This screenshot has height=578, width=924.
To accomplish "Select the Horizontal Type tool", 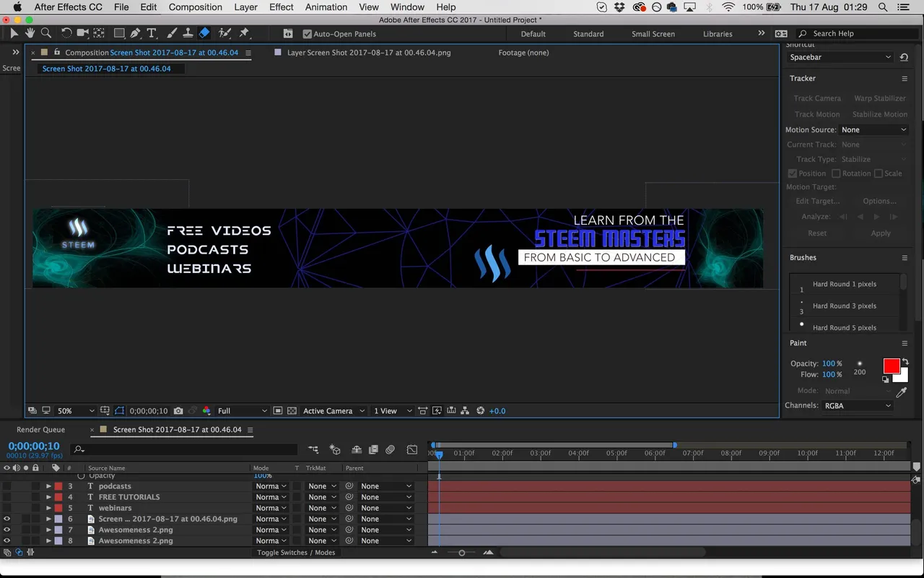I will pos(152,33).
